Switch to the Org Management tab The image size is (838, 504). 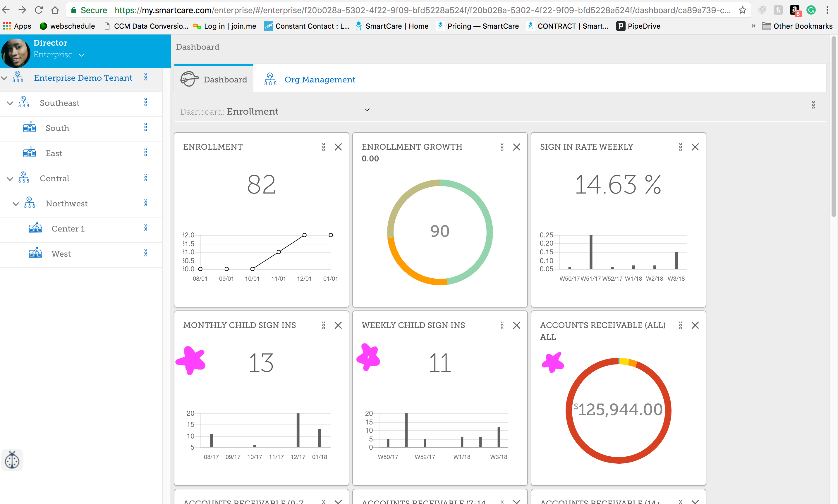310,79
